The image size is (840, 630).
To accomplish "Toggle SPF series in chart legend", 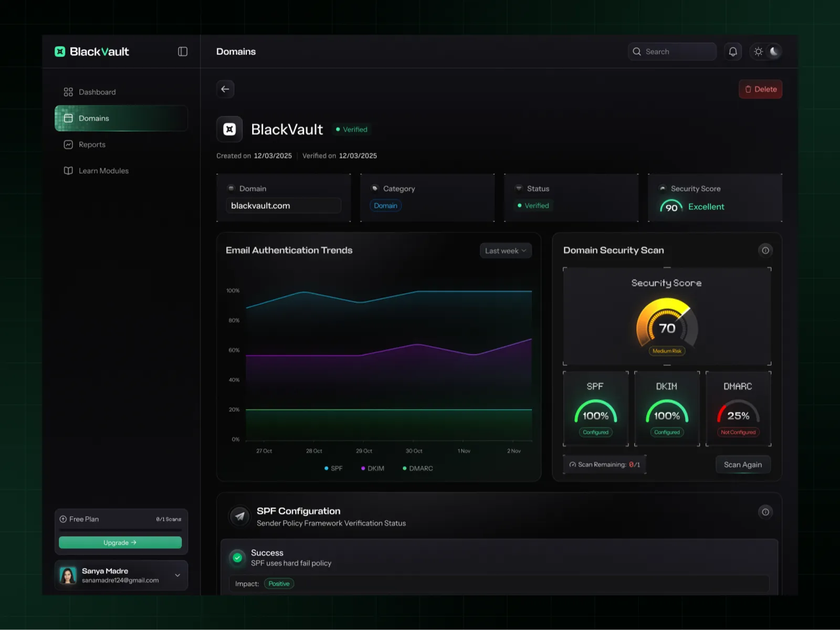I will (333, 468).
